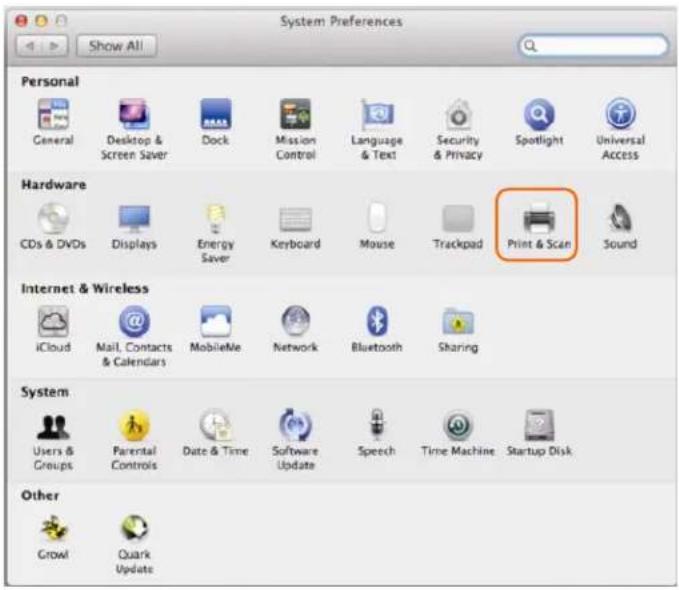Click into the Spotlight search field
Screen dimensions: 679x590
coord(593,45)
